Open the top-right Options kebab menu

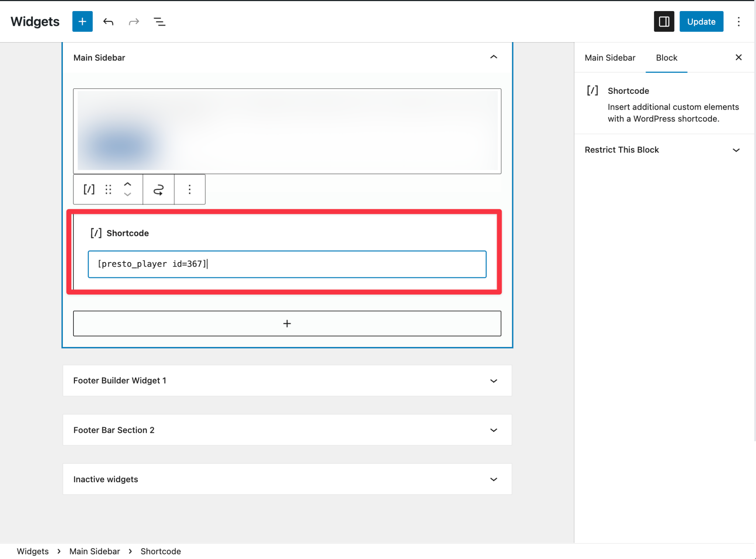coord(739,21)
